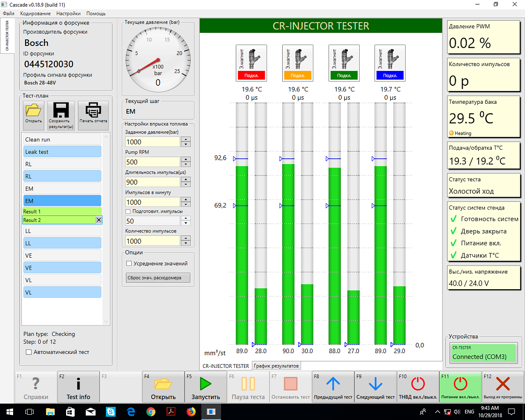The height and width of the screenshot is (420, 525).
Task: Open File Explorer from taskbar
Action: [x=50, y=412]
